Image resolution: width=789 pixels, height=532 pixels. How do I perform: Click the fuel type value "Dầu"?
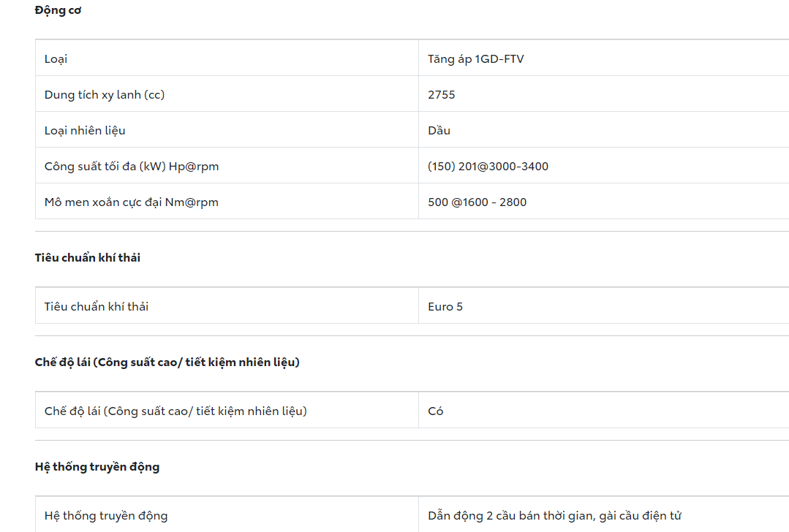pyautogui.click(x=439, y=131)
